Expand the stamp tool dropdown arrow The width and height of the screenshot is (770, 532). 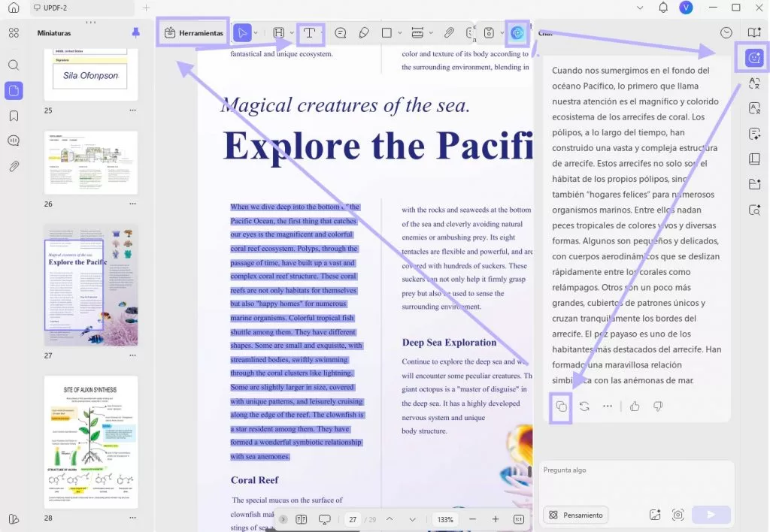click(502, 33)
